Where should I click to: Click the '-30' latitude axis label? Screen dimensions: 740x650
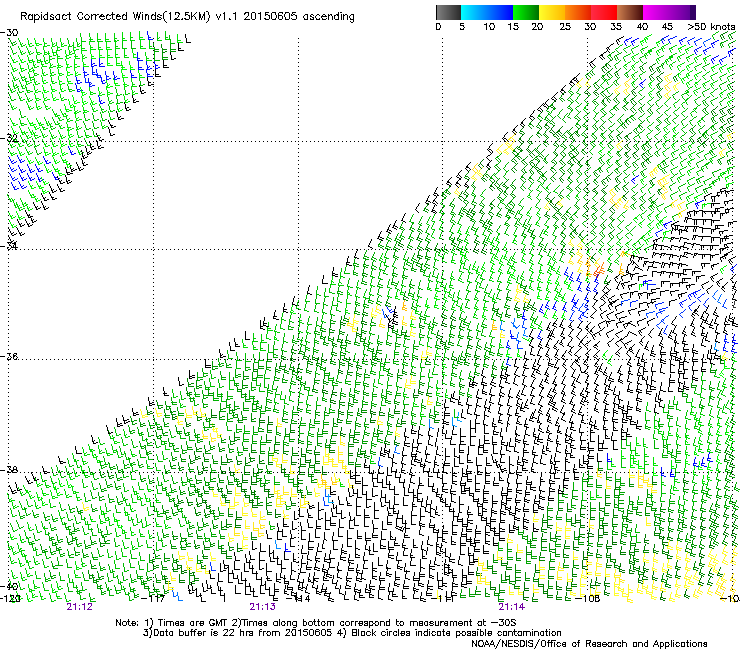(9, 33)
